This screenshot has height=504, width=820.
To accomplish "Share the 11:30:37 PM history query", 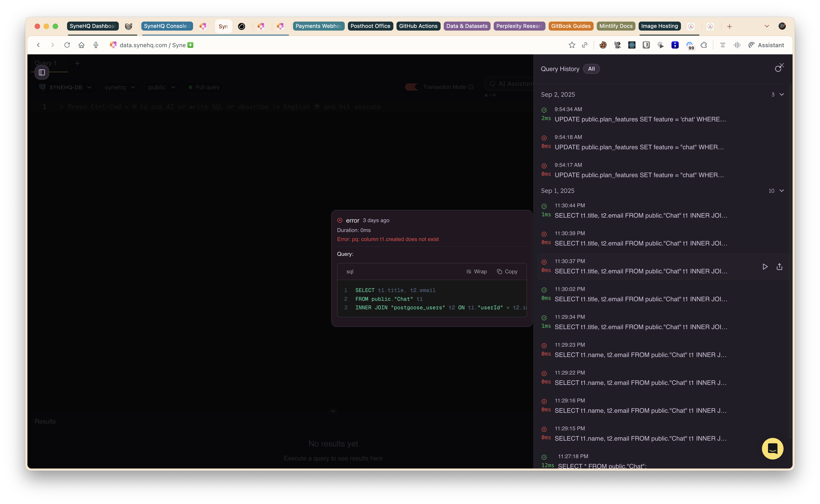I will tap(779, 267).
